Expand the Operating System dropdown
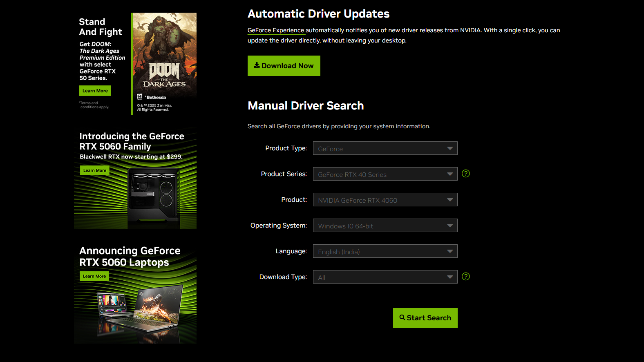The width and height of the screenshot is (644, 362). point(385,226)
